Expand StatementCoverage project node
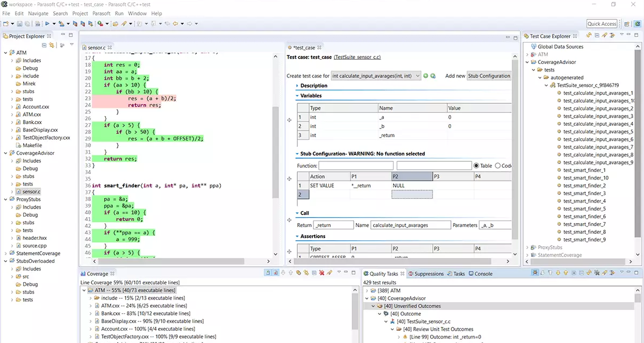 click(6, 253)
